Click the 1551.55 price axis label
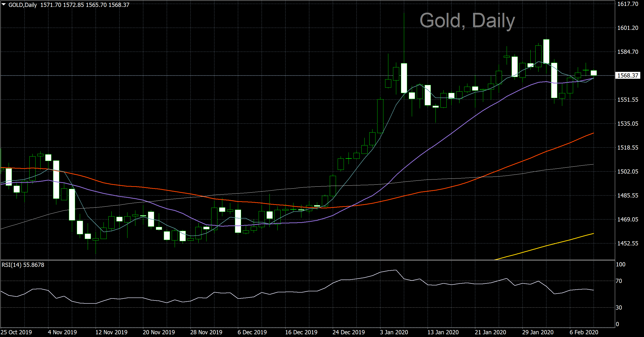644x337 pixels. pos(628,100)
